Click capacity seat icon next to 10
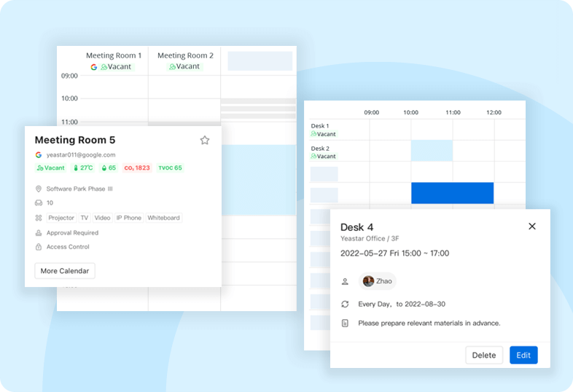Image resolution: width=573 pixels, height=392 pixels. (x=39, y=203)
